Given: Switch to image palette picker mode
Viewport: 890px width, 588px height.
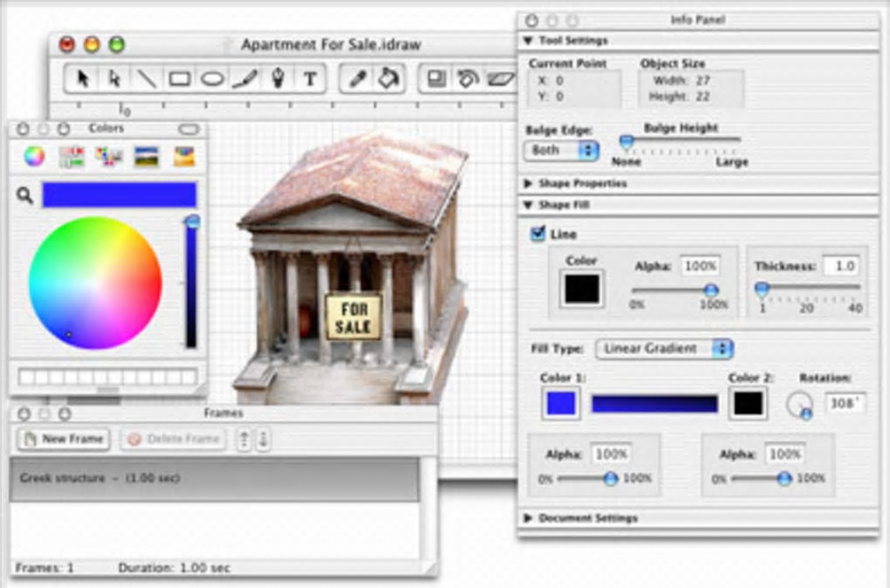Looking at the screenshot, I should [147, 157].
